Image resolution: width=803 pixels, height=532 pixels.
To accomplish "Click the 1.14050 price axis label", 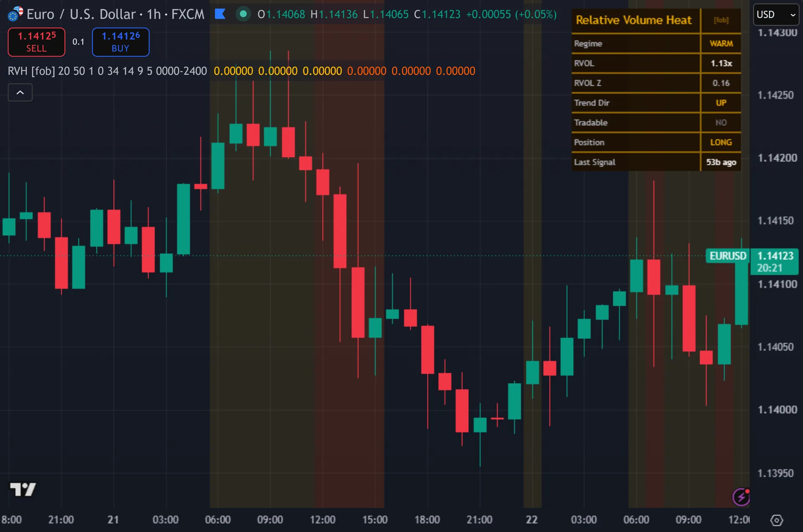I will (775, 347).
